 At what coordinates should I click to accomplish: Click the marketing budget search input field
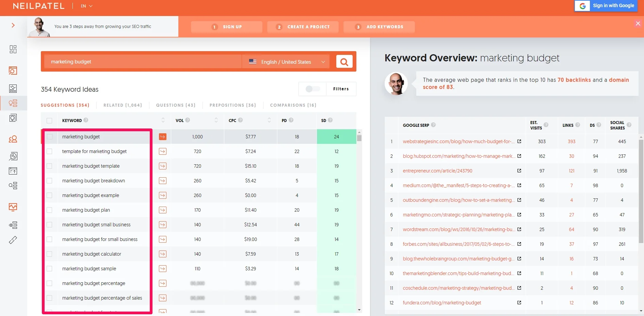(143, 62)
